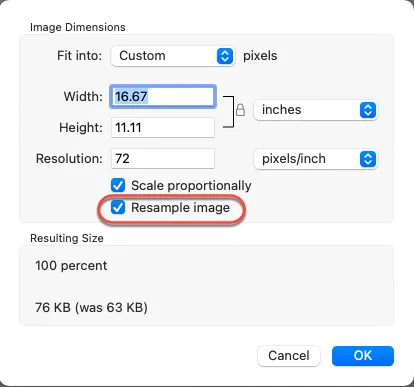The width and height of the screenshot is (414, 387).
Task: Click the 100 percent resulting size text
Action: 71,266
